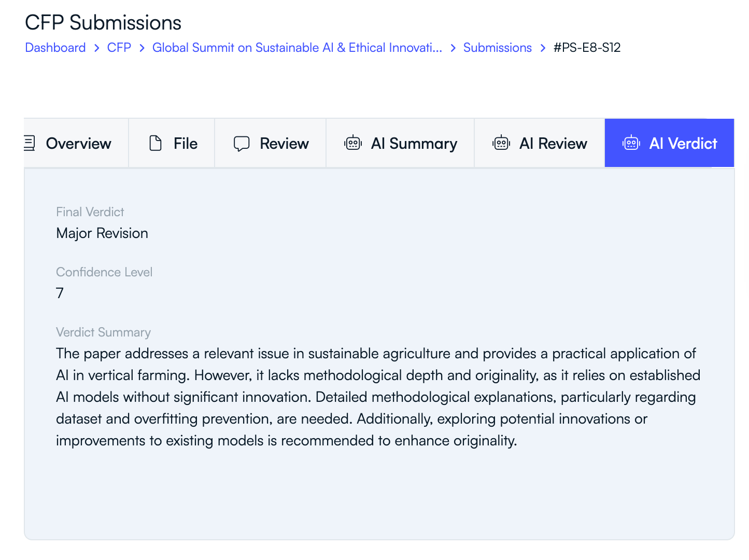Click the Confidence Level value 7
This screenshot has width=749, height=560.
60,293
